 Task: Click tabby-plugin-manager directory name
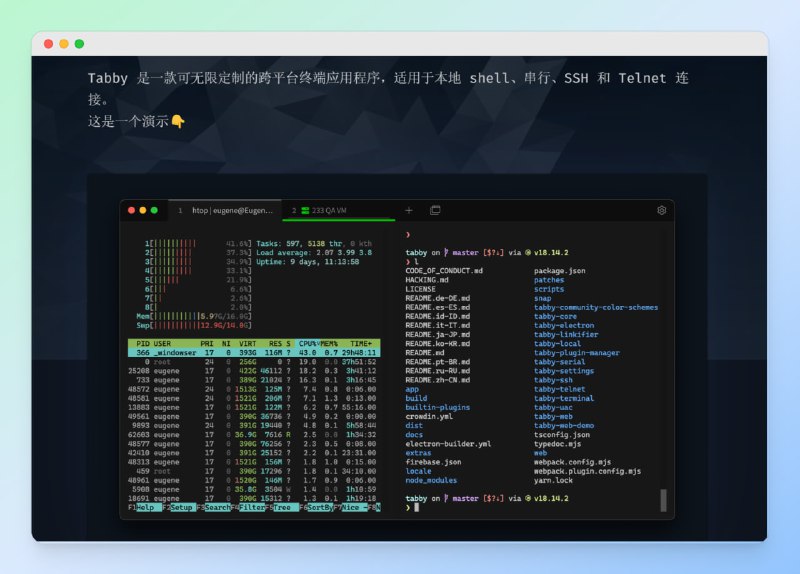coord(577,353)
